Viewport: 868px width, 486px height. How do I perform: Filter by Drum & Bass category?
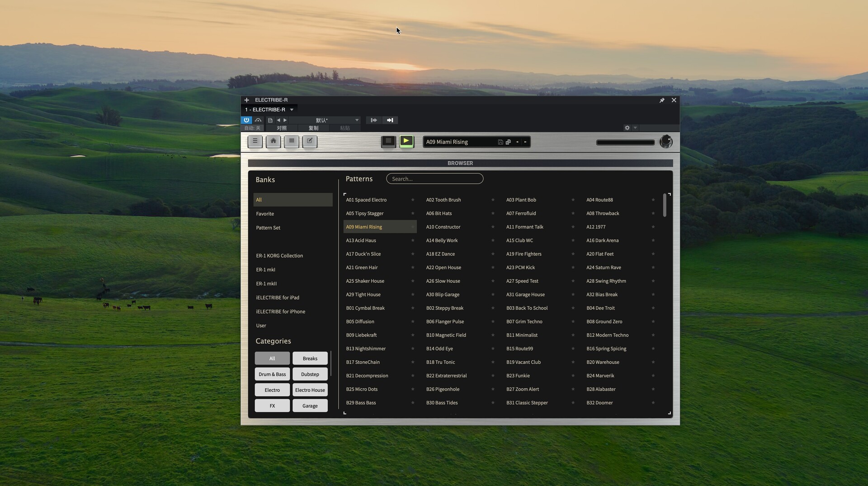[x=272, y=374]
